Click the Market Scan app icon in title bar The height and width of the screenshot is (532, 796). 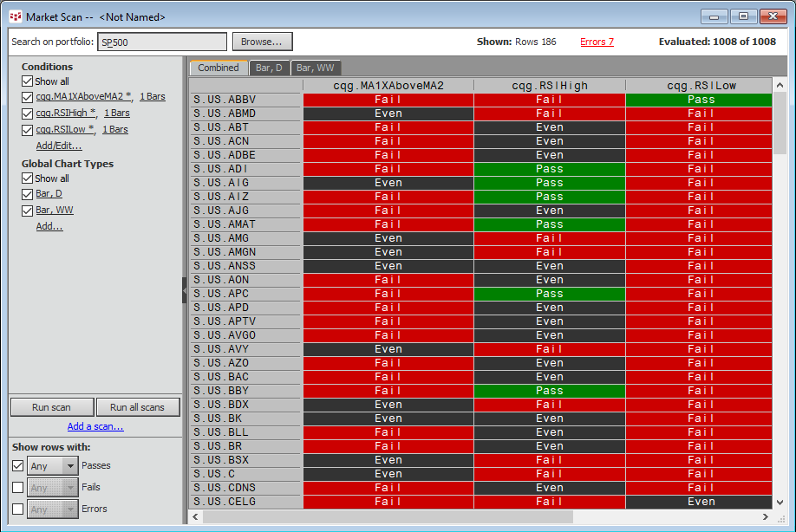pyautogui.click(x=15, y=16)
